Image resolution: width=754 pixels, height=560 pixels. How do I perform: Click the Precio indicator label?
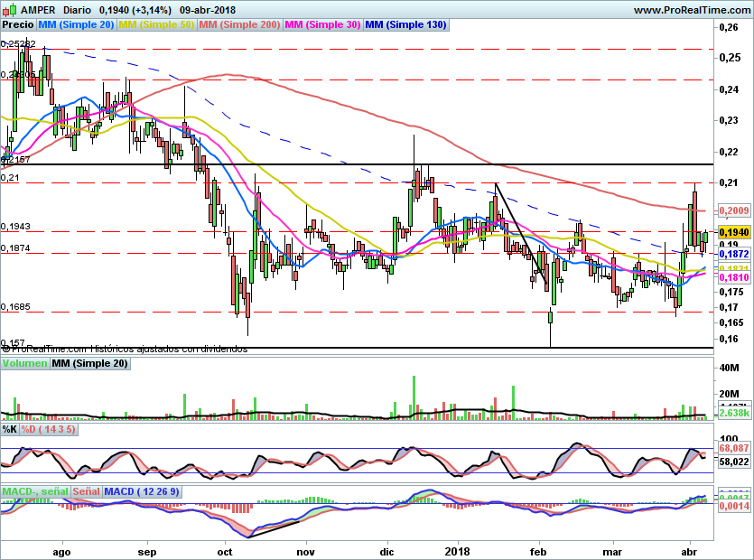pyautogui.click(x=18, y=24)
